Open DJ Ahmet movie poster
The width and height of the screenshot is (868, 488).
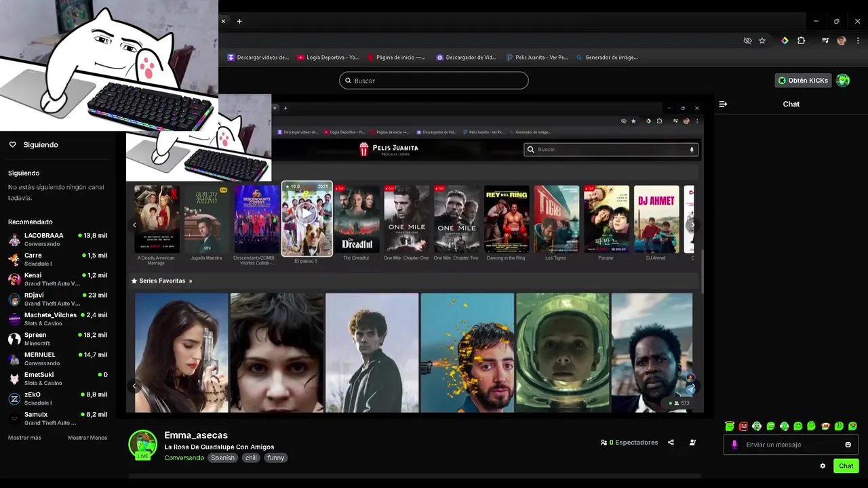click(656, 219)
